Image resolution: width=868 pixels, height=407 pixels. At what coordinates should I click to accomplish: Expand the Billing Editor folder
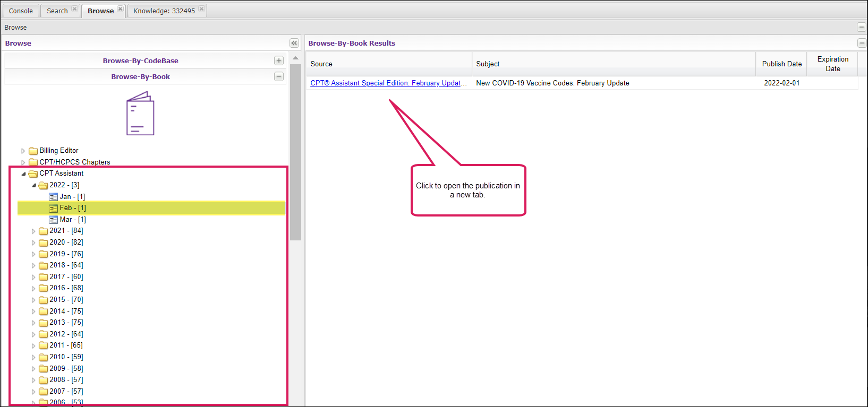23,151
